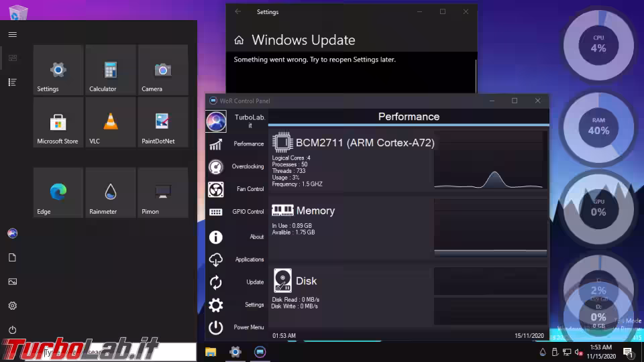
Task: Click the About info icon
Action: (x=216, y=237)
